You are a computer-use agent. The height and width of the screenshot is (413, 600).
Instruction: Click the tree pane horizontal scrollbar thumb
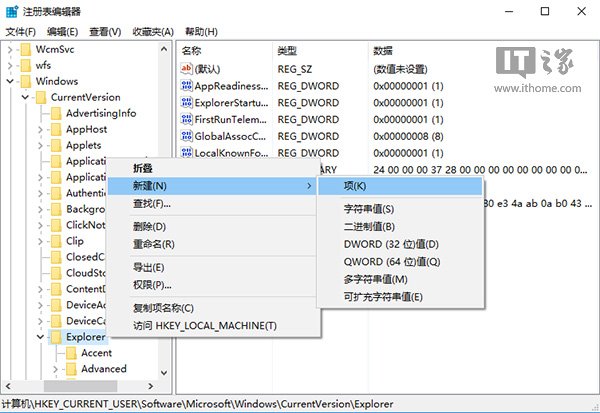click(80, 386)
